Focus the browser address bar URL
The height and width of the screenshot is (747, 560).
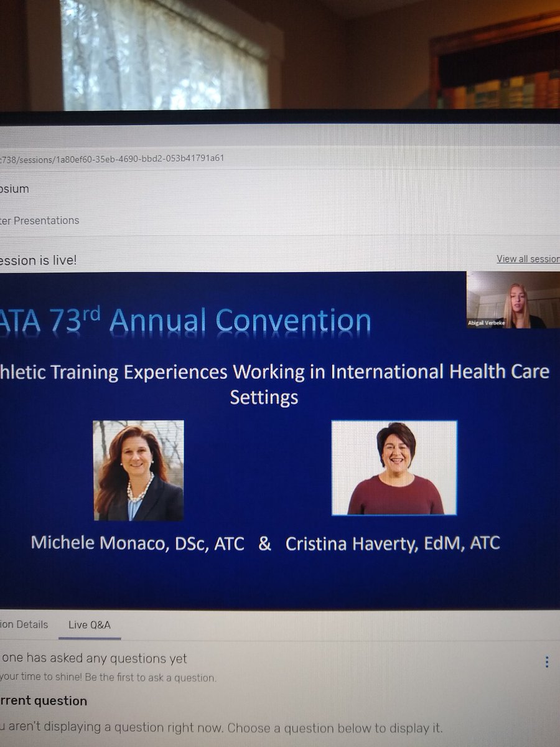(112, 158)
